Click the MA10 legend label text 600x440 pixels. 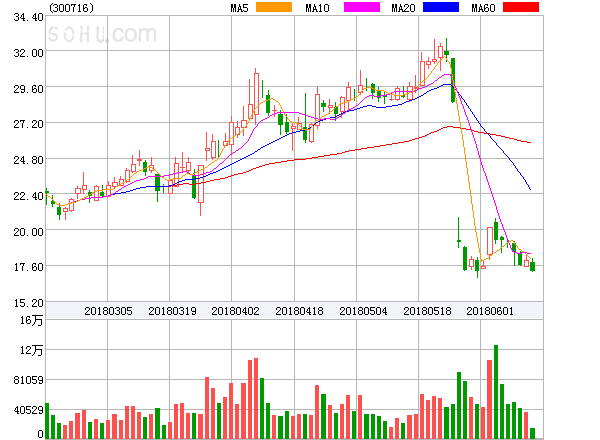(317, 8)
